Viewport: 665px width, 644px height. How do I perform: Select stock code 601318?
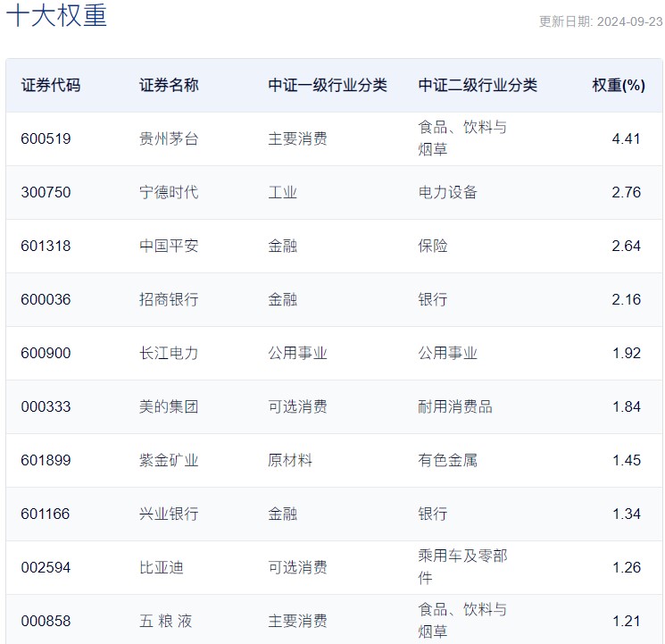tap(46, 246)
